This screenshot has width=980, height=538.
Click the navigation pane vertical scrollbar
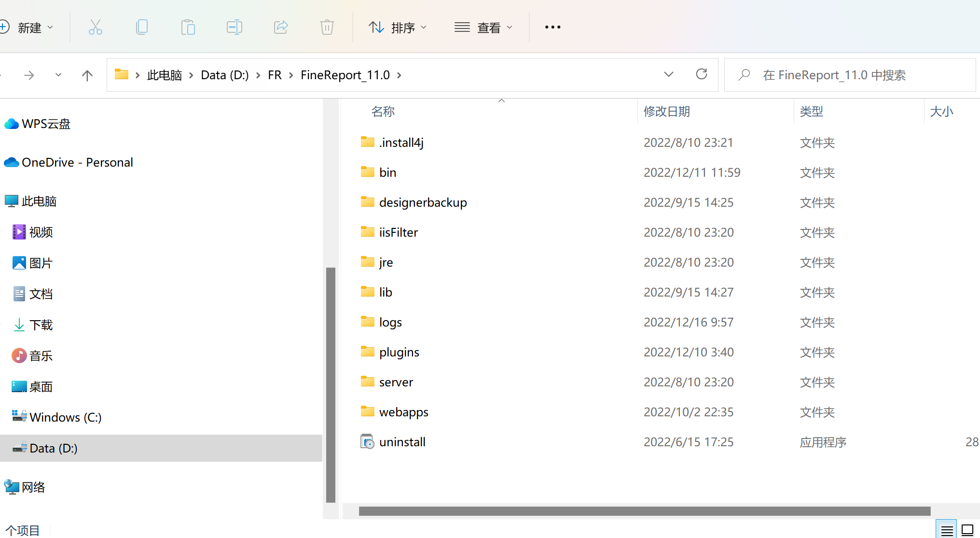tap(331, 385)
